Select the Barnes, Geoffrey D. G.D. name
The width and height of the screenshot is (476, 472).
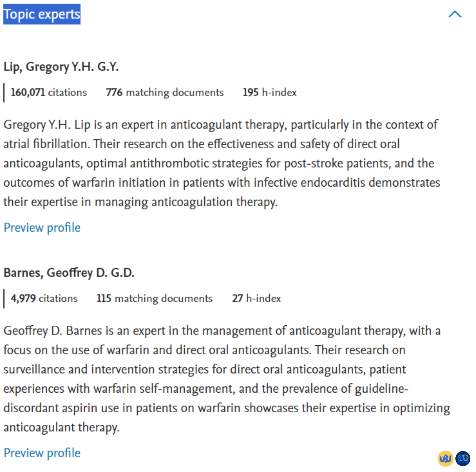coord(69,273)
